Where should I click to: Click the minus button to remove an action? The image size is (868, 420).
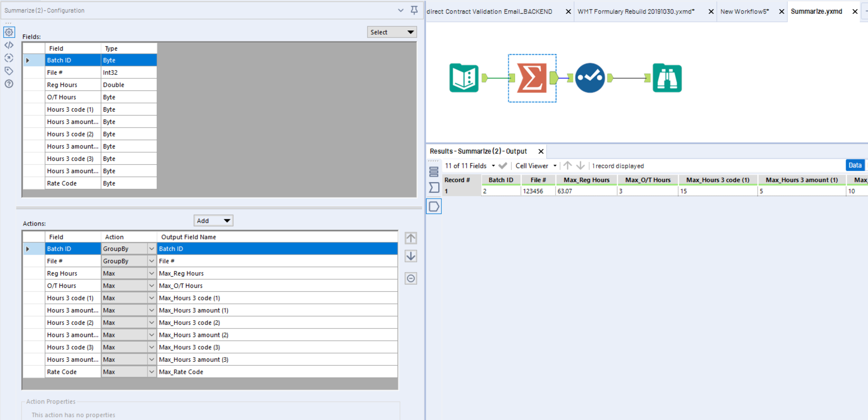(x=411, y=278)
